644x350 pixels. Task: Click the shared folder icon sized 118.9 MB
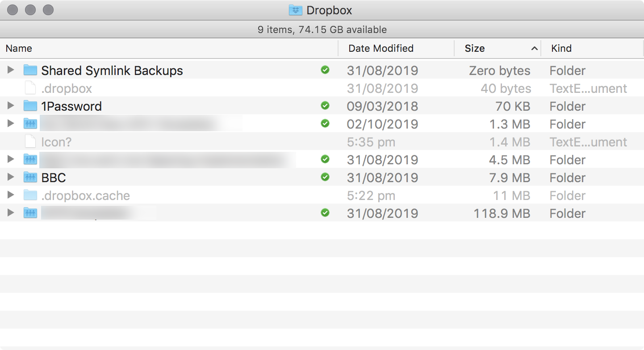(x=30, y=213)
